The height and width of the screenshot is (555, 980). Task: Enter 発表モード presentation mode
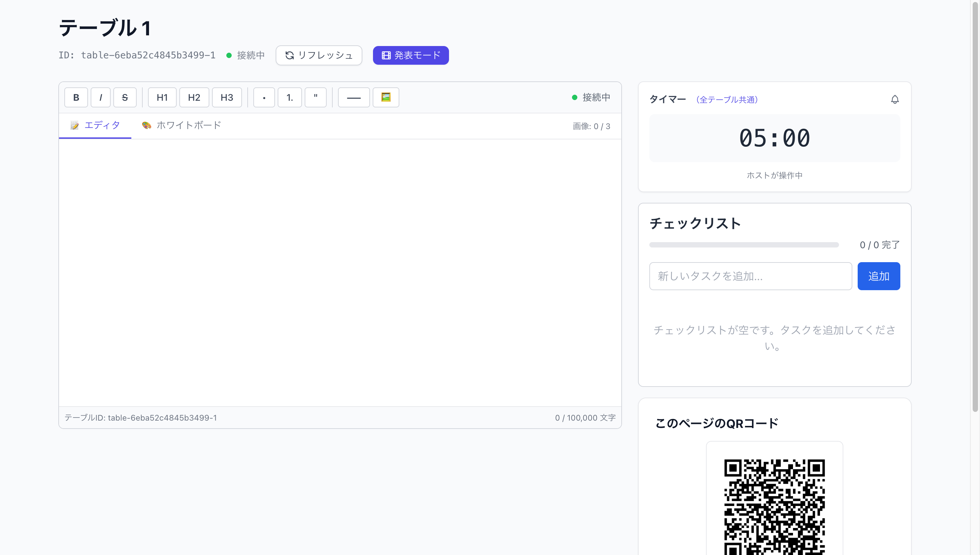(411, 55)
